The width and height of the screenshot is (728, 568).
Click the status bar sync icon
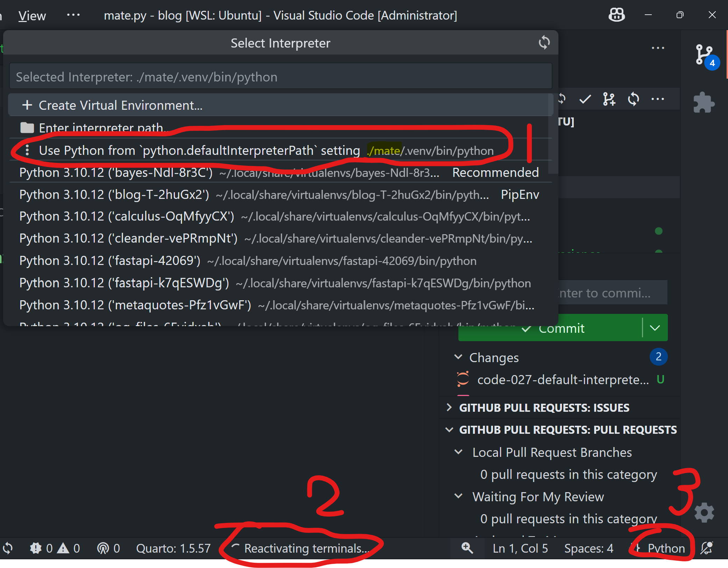click(x=8, y=548)
